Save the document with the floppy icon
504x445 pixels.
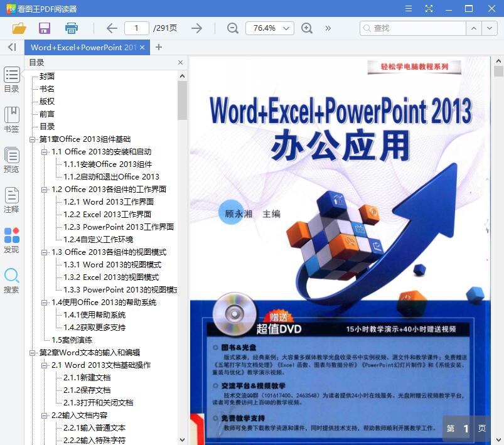[45, 28]
